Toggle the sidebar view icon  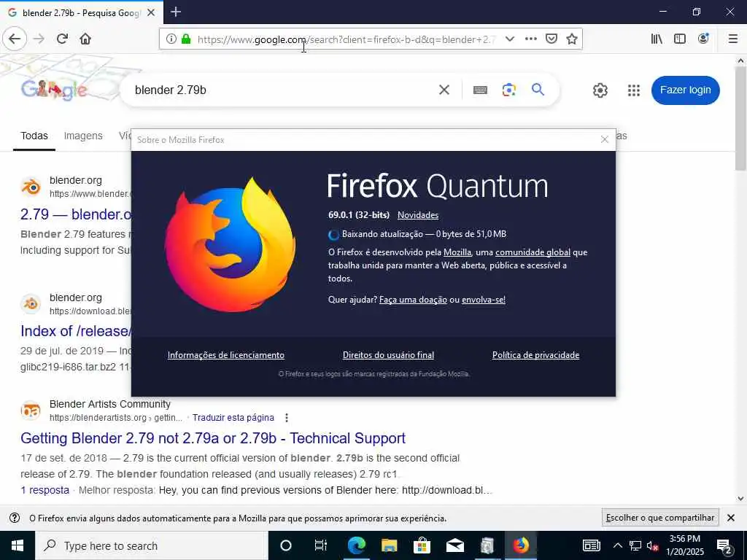[680, 39]
